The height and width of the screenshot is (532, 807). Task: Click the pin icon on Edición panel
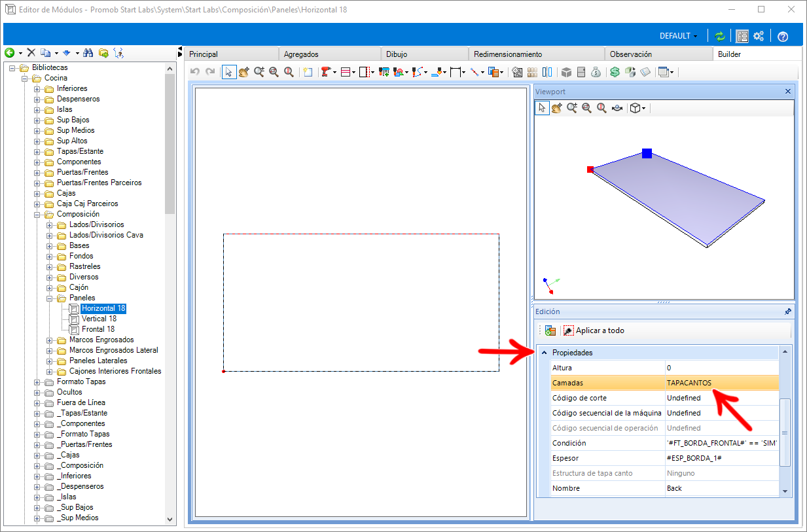point(788,311)
